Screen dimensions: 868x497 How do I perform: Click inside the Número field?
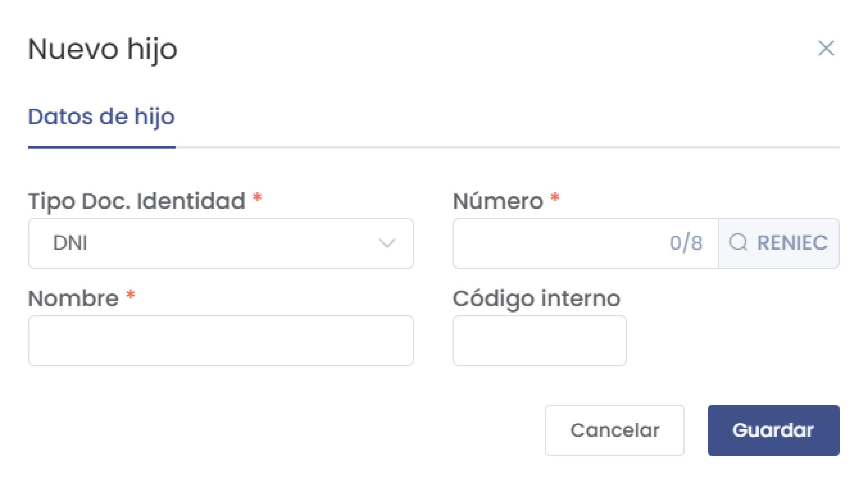pyautogui.click(x=556, y=243)
